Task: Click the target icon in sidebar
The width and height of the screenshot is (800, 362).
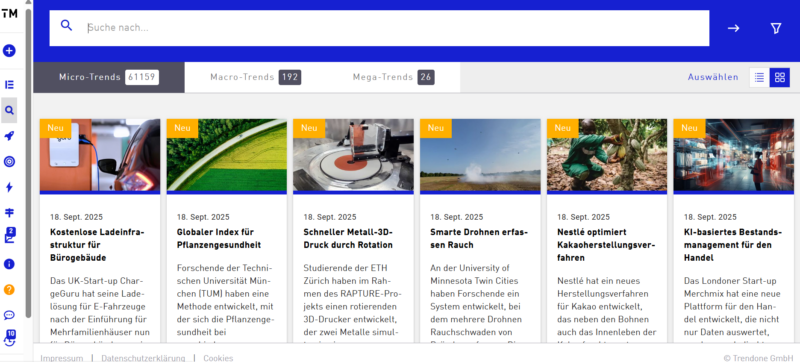Action: 9,162
